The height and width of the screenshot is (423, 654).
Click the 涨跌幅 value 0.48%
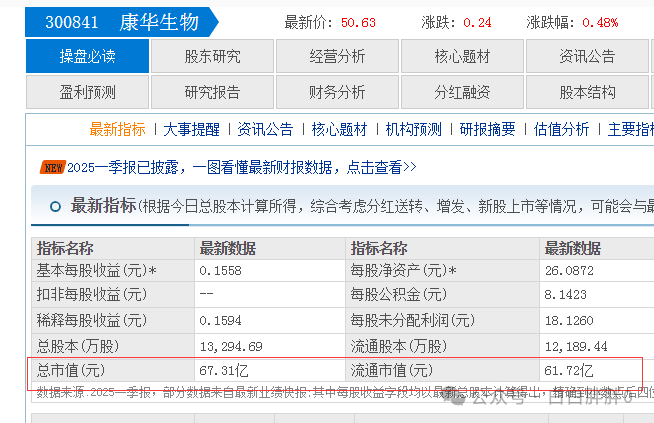click(600, 23)
